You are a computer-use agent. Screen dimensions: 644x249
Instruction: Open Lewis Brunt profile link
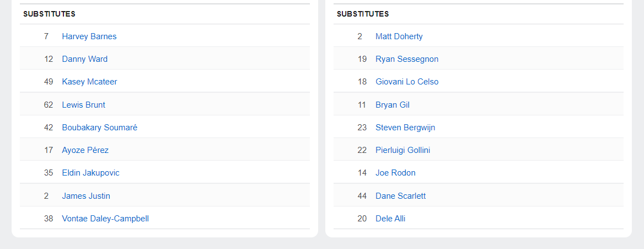tap(83, 105)
